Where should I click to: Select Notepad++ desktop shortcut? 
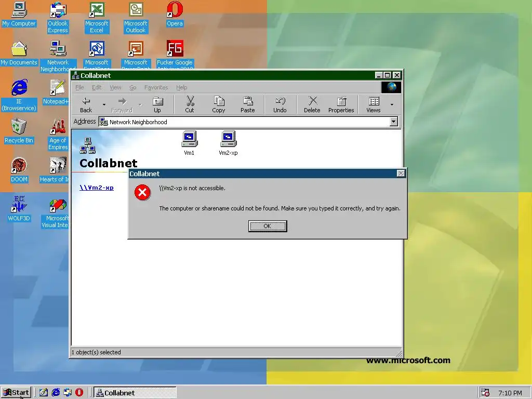pyautogui.click(x=57, y=92)
